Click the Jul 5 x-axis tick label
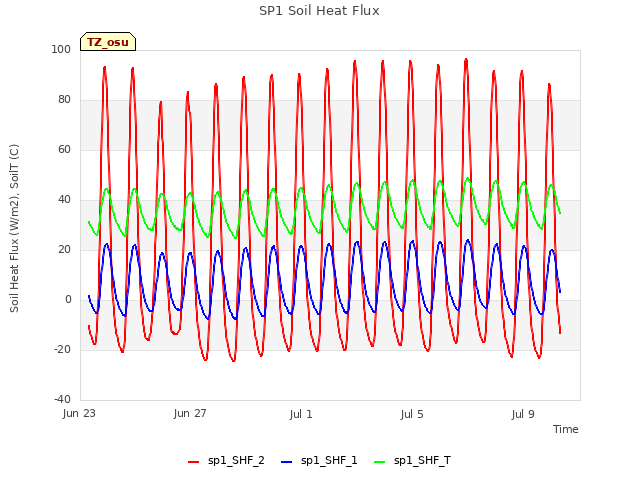Viewport: 640px width, 480px height. point(412,414)
